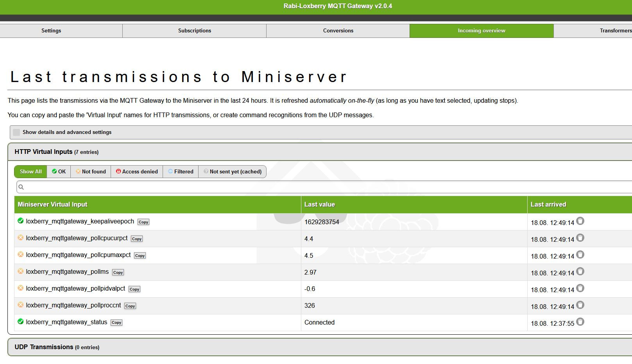Filter entries by Access denied
The height and width of the screenshot is (364, 632).
point(137,171)
